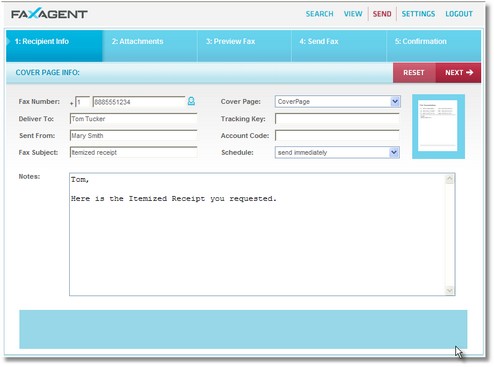Focus the Tracking Key field
Screen dimensions: 494x367
click(x=337, y=118)
